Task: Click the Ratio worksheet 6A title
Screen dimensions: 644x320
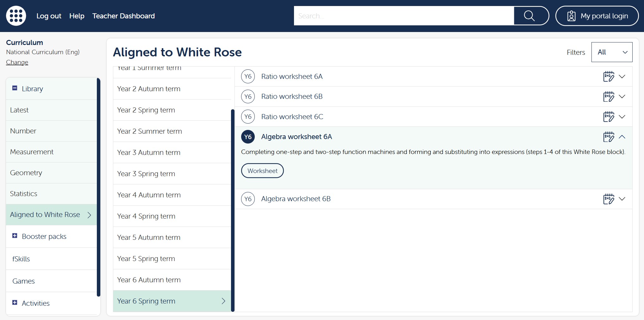Action: (x=292, y=76)
